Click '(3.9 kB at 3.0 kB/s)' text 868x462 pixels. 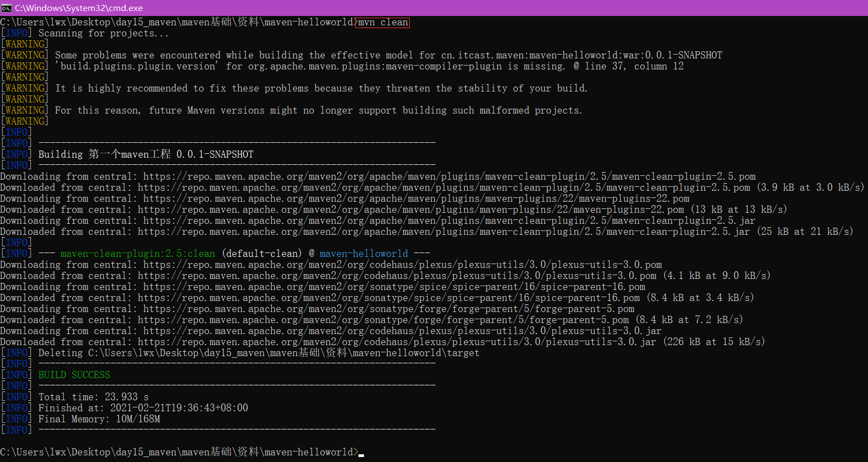[811, 188]
